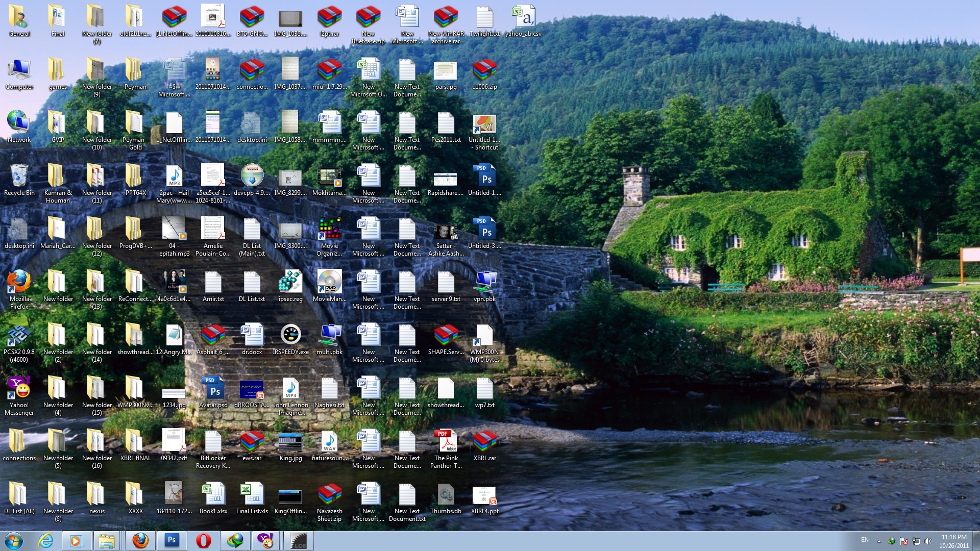This screenshot has width=980, height=551.
Task: Select the XBRL4.ppt presentation icon
Action: click(x=485, y=498)
